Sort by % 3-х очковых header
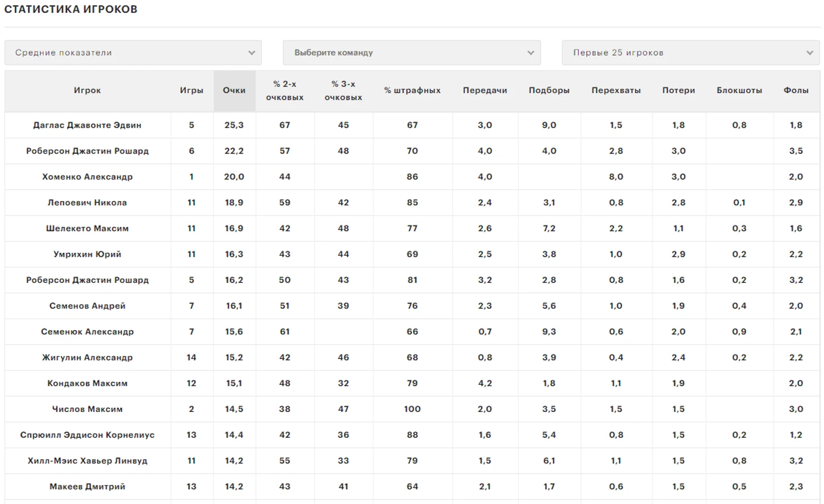The image size is (824, 504). coord(344,90)
